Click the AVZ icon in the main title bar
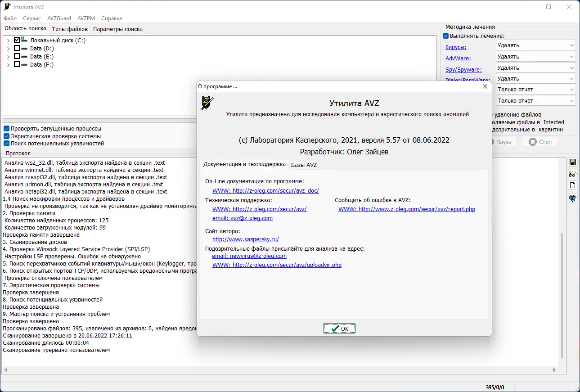 coord(7,7)
